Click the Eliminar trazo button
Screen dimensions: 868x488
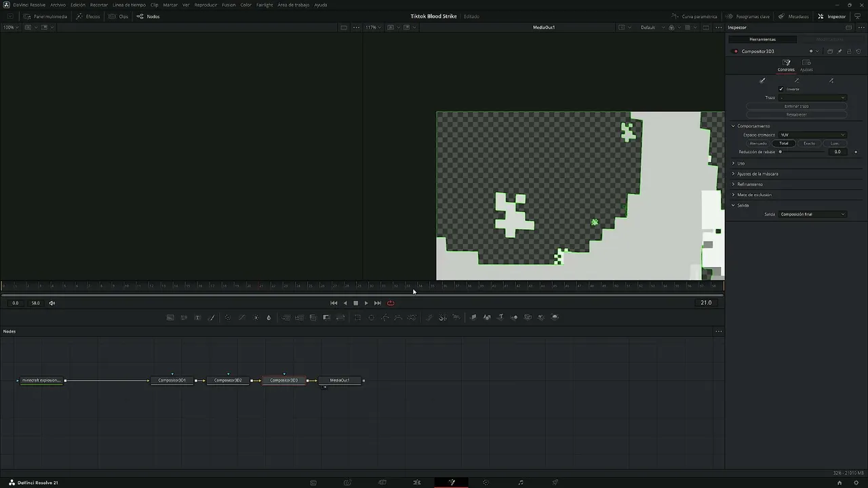797,106
